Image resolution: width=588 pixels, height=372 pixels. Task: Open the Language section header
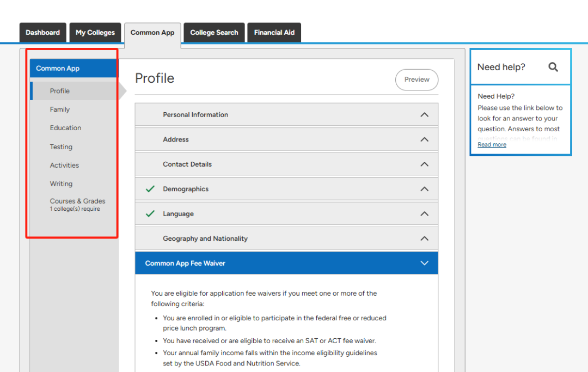pyautogui.click(x=286, y=214)
